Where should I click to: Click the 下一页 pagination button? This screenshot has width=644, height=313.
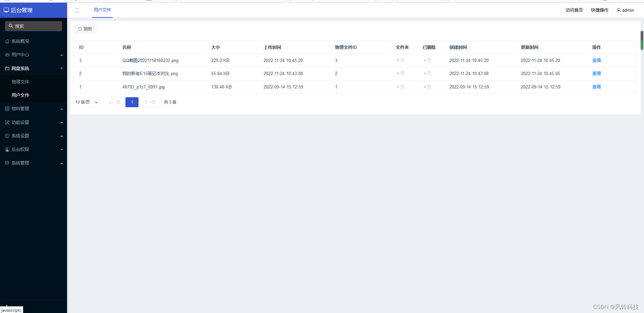(150, 102)
